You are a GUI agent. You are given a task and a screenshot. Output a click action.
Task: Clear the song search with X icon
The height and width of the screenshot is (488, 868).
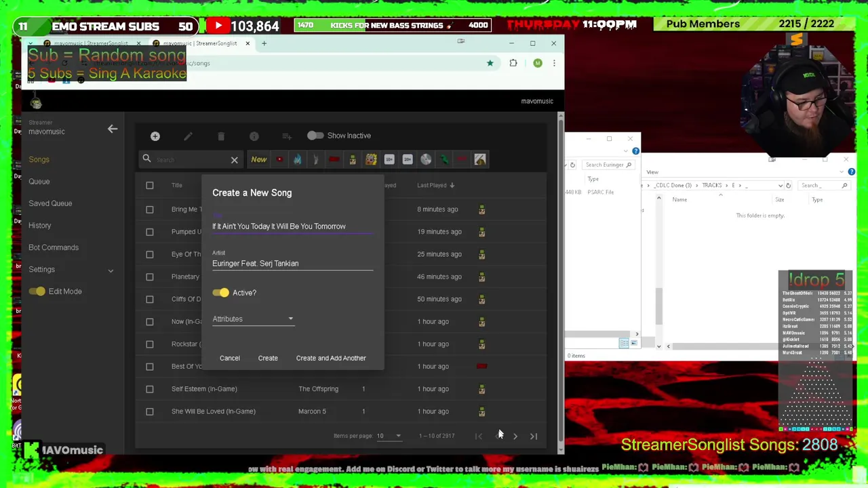coord(234,160)
